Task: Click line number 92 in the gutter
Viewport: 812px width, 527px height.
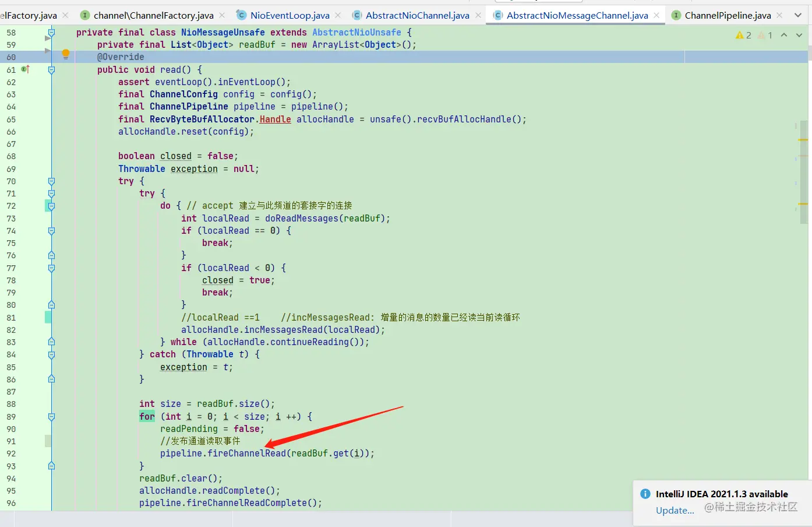Action: point(11,454)
